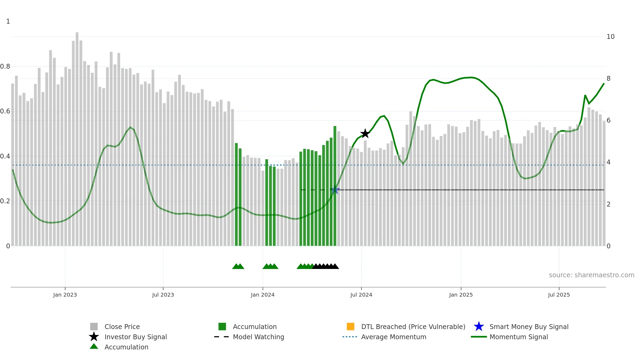Toggle the Average Momentum legend entry
Screen dimensions: 644x362
(384, 337)
